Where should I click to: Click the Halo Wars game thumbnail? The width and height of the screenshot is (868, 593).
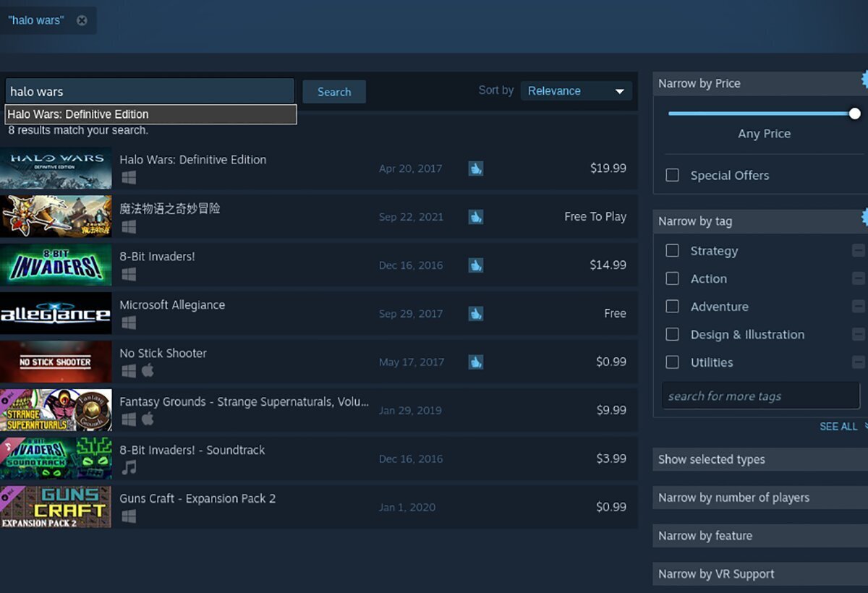56,168
